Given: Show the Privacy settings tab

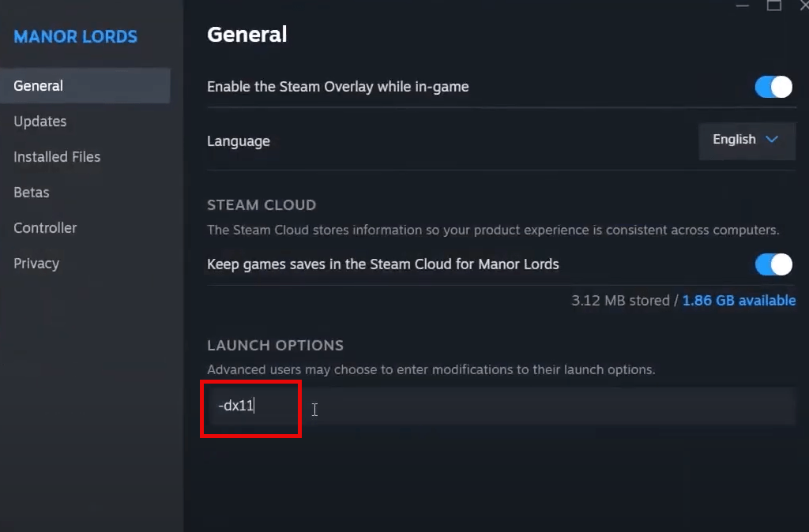Looking at the screenshot, I should coord(36,264).
